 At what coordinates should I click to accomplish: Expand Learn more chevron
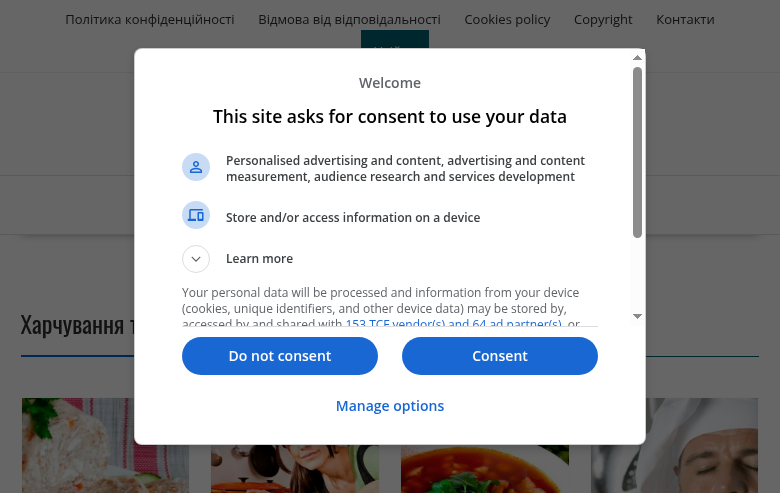tap(196, 259)
